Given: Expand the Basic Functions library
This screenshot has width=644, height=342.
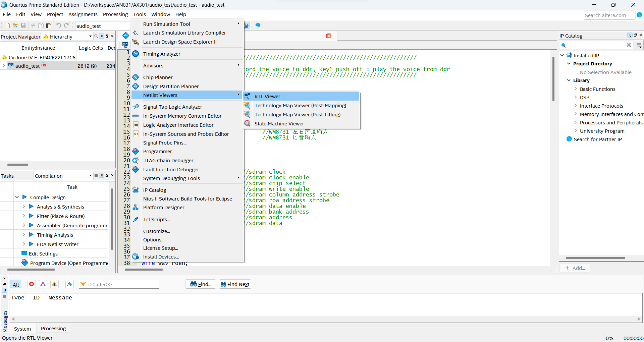Looking at the screenshot, I should click(576, 89).
